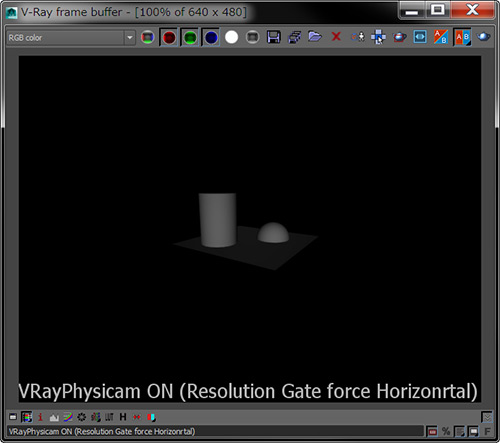Click the H history button
Image resolution: width=500 pixels, height=443 pixels.
[123, 417]
